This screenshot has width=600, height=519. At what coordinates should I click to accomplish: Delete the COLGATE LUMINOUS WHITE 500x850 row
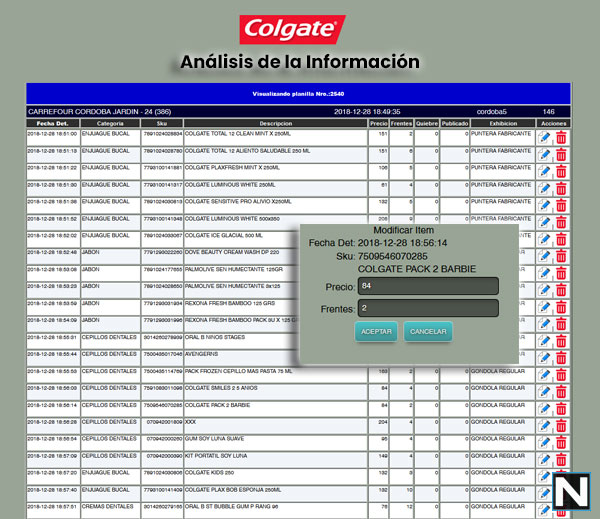561,222
